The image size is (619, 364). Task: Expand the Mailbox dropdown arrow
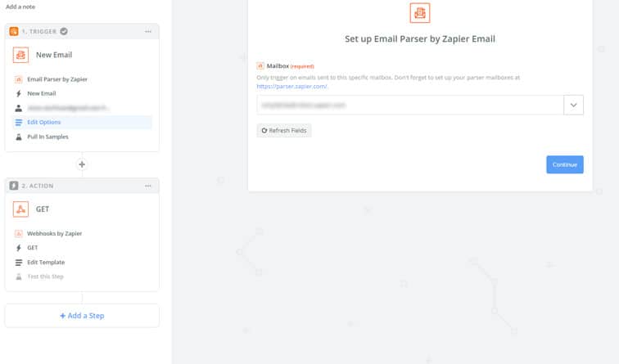[573, 105]
